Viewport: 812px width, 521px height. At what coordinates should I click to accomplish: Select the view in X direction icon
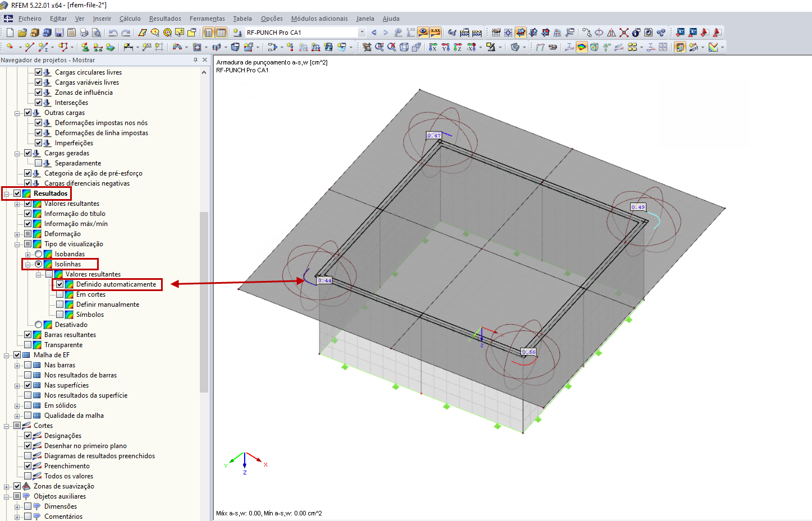click(433, 47)
